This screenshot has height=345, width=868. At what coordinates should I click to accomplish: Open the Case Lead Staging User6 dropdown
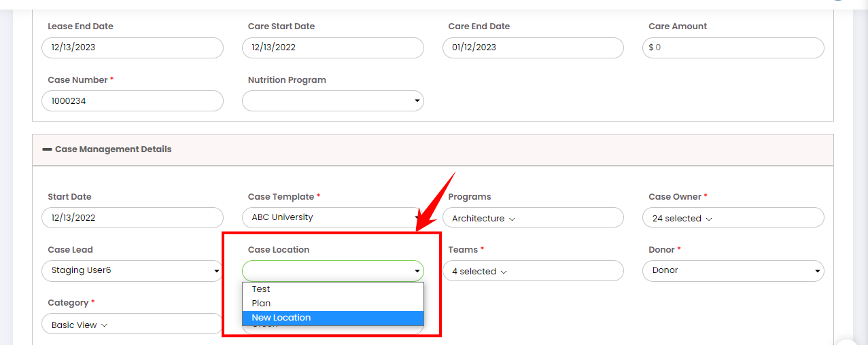point(133,270)
